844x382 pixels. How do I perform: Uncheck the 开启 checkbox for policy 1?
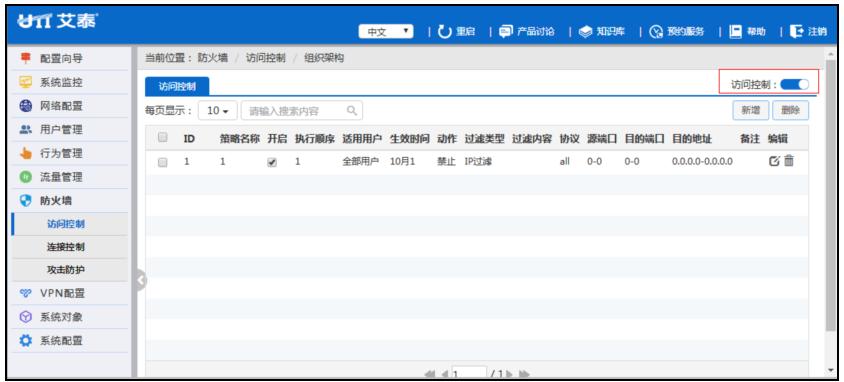pos(272,162)
